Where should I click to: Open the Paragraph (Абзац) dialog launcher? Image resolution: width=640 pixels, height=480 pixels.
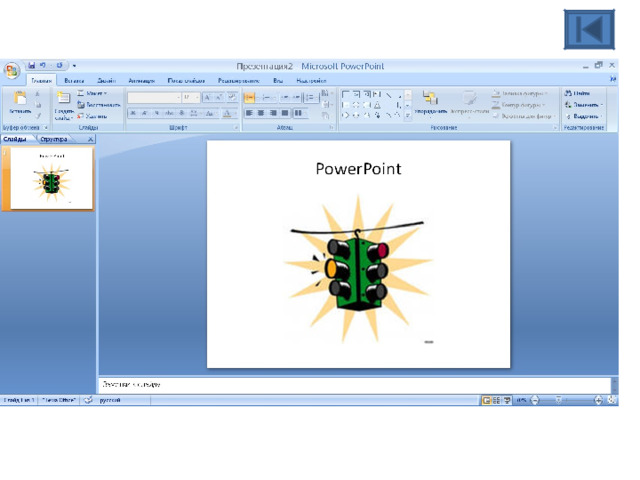coord(331,128)
